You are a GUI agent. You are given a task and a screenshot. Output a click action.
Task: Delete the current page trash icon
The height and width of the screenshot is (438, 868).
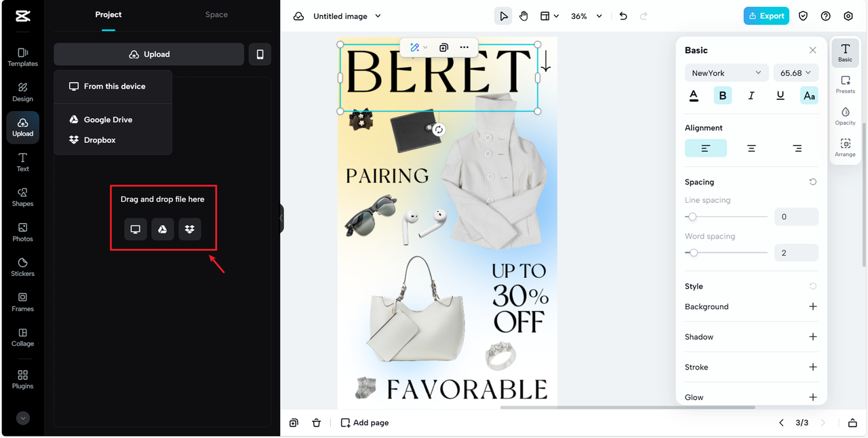coord(316,422)
